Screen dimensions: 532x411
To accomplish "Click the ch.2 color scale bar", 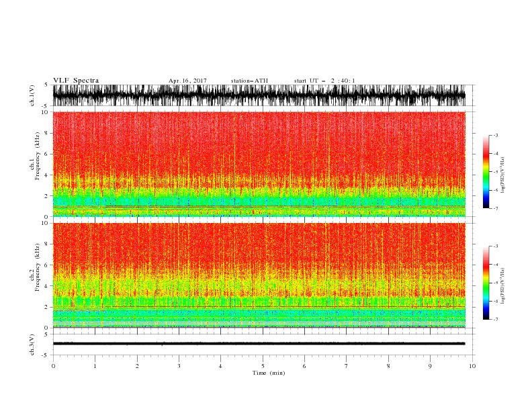I will [486, 283].
